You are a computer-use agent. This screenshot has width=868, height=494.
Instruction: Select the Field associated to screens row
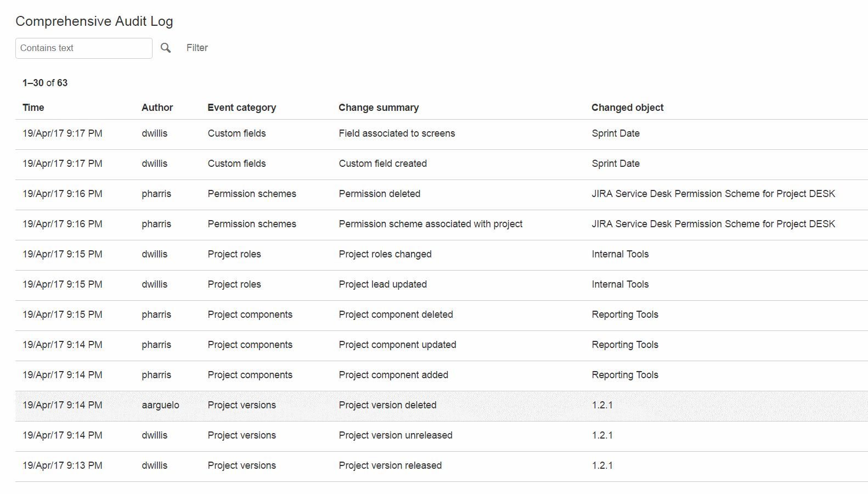click(397, 133)
